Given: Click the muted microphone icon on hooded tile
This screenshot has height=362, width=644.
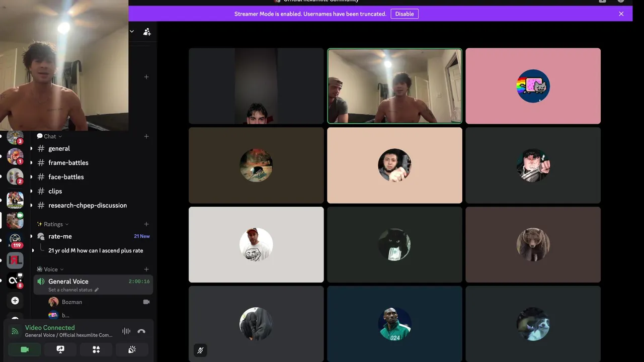Looking at the screenshot, I should coord(200,350).
